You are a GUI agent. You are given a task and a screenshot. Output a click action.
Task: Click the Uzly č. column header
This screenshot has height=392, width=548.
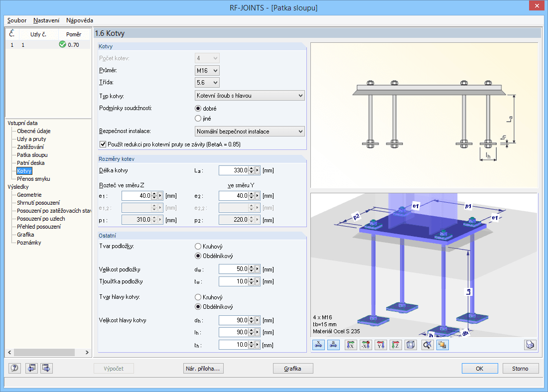pos(38,34)
